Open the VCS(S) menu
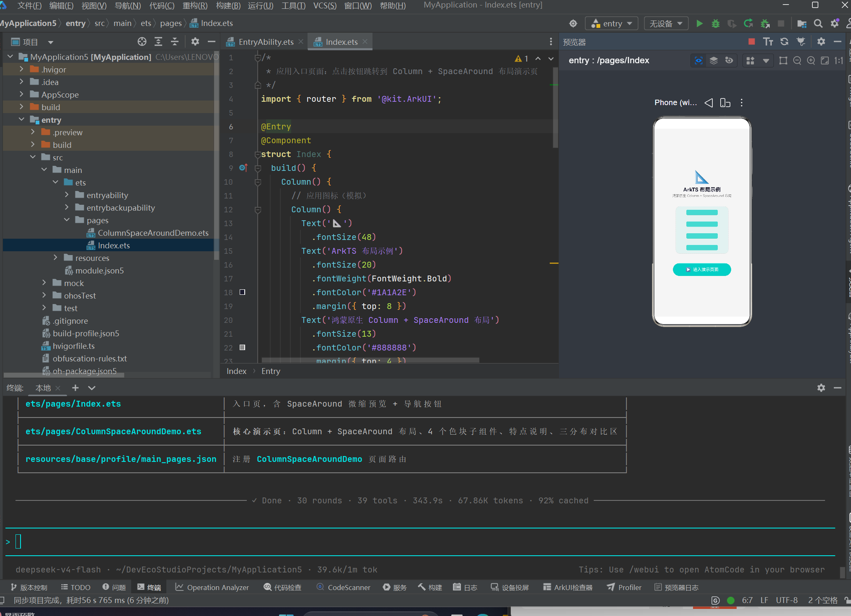This screenshot has height=616, width=851. coord(325,5)
